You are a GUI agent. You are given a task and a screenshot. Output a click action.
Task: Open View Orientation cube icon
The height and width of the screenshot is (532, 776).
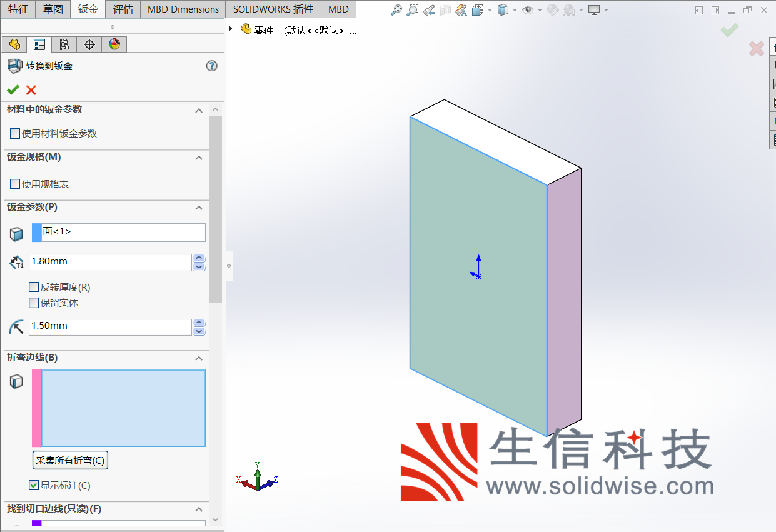click(x=478, y=10)
